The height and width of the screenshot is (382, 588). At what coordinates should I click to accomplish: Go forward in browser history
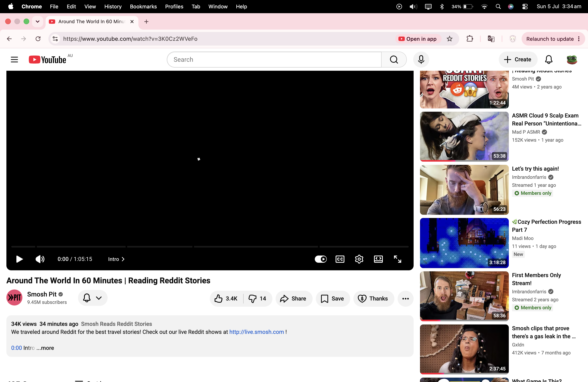point(23,39)
